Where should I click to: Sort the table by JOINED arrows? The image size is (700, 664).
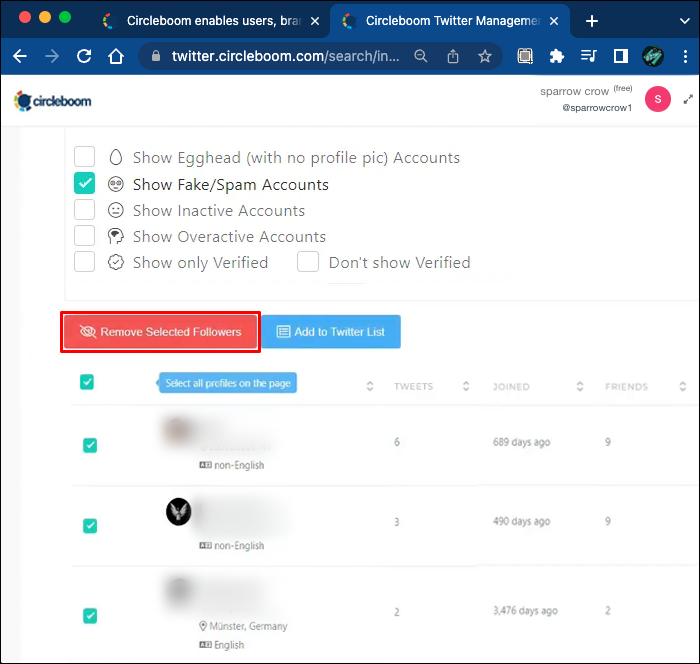(580, 386)
